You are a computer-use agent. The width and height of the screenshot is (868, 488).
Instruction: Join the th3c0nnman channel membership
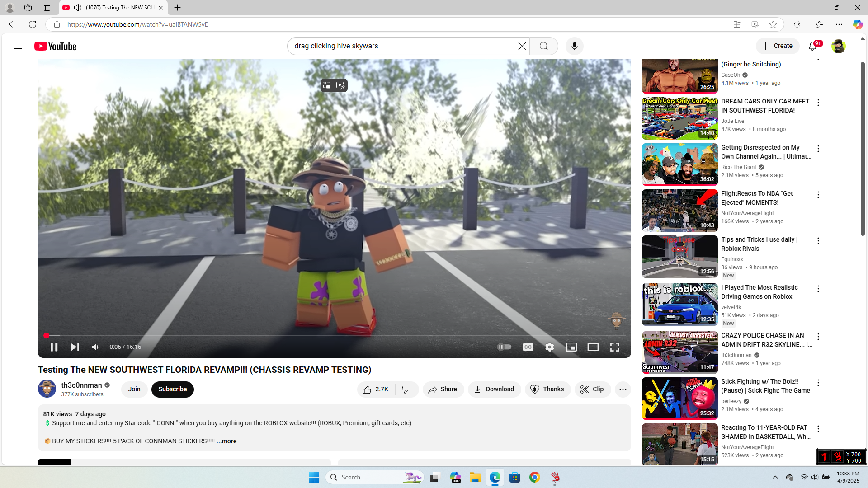[x=134, y=389]
